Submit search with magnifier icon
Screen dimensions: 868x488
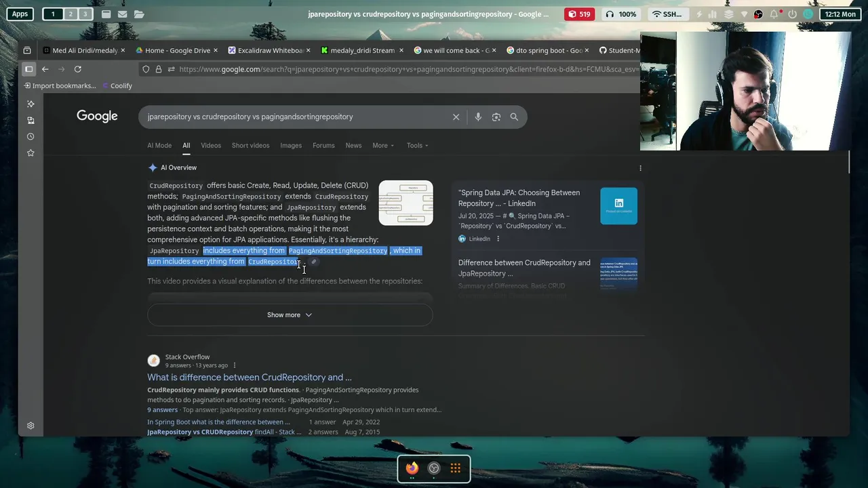[x=514, y=117]
